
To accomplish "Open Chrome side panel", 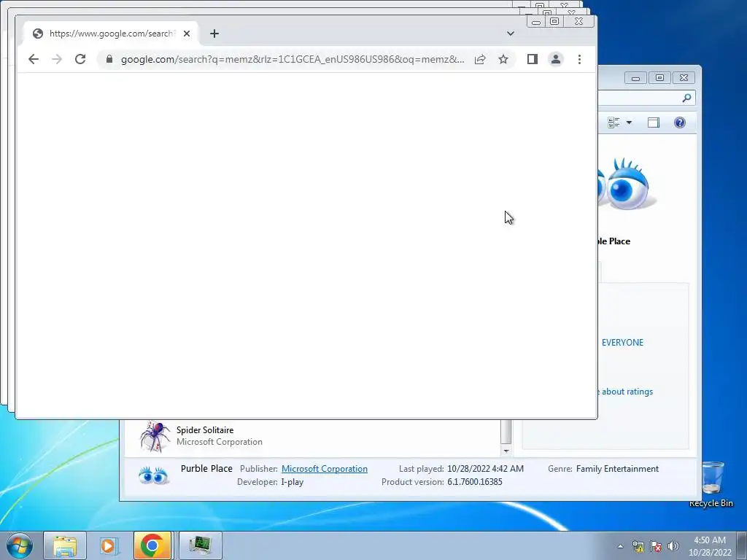I will [x=532, y=59].
